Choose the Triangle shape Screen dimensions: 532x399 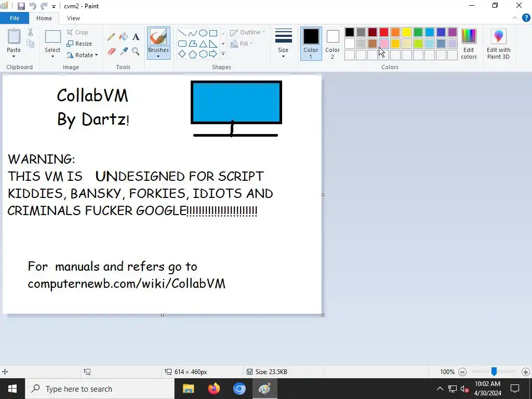203,44
